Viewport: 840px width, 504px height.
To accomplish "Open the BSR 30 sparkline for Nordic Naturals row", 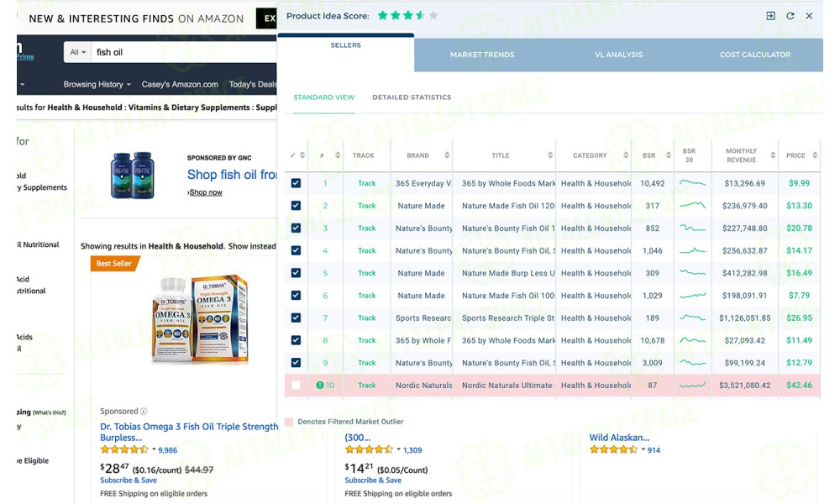I will pos(692,385).
